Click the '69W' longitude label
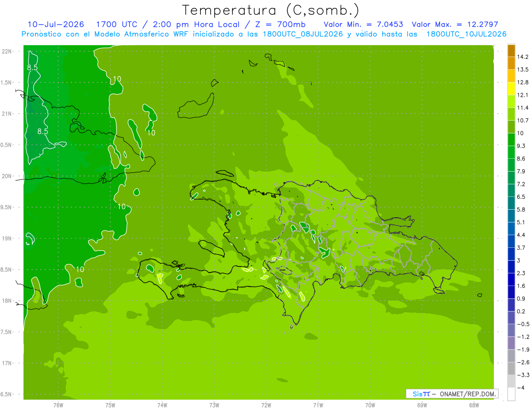The image size is (532, 411). tap(422, 405)
